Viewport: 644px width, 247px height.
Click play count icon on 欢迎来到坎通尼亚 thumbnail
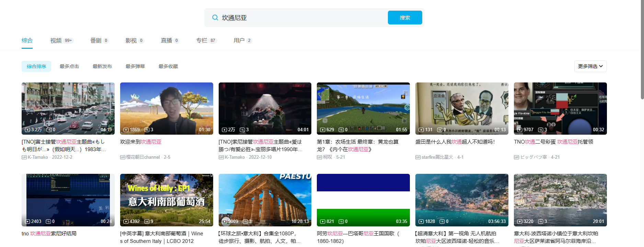point(126,130)
